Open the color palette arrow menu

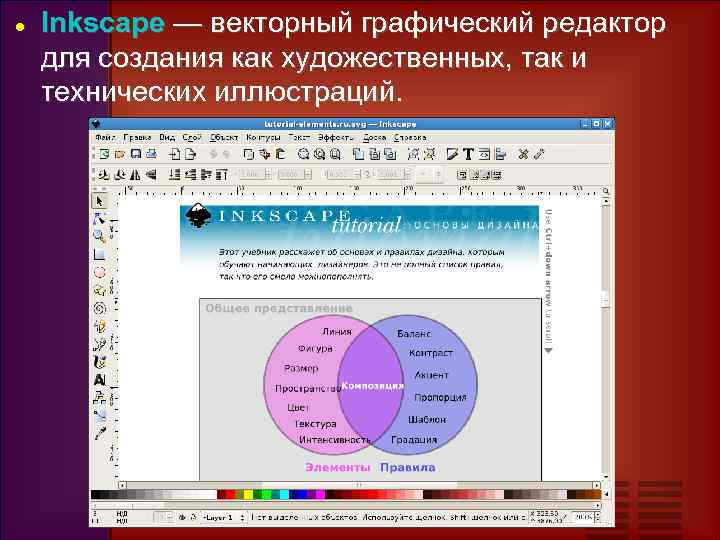(607, 495)
